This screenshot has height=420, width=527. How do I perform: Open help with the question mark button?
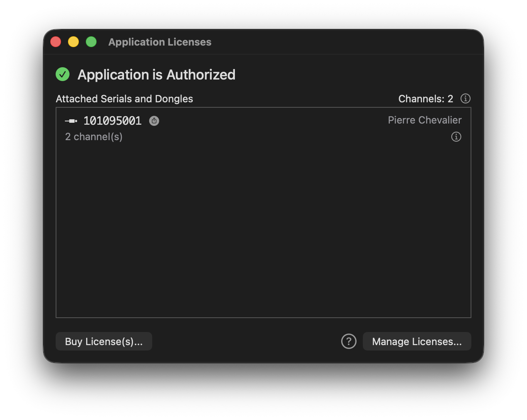(x=349, y=341)
